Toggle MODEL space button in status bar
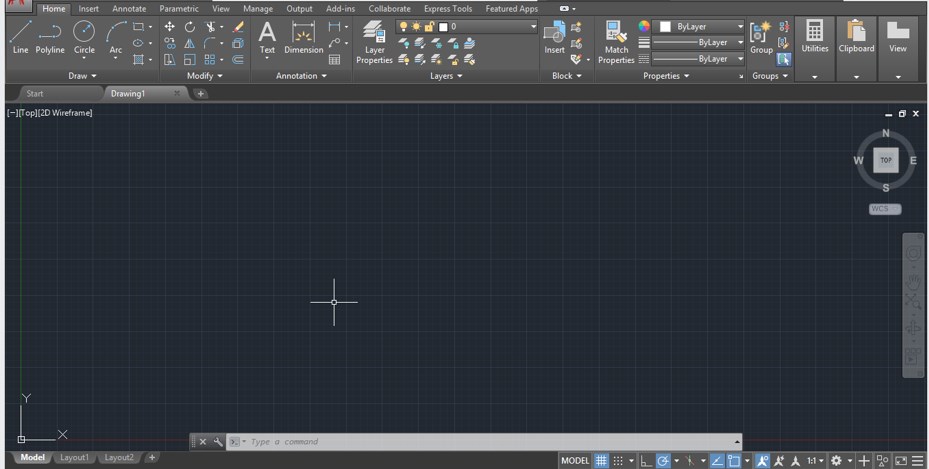 (x=574, y=461)
